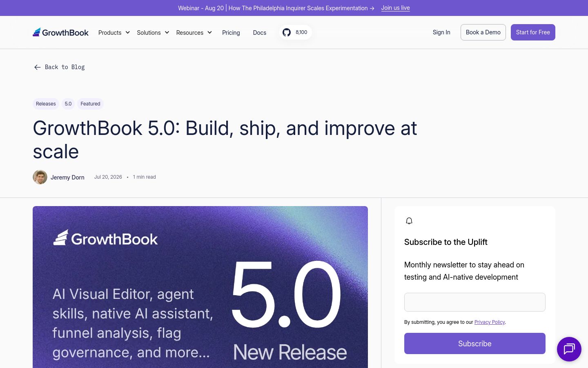
Task: Click the webinar announcement text
Action: coord(276,8)
